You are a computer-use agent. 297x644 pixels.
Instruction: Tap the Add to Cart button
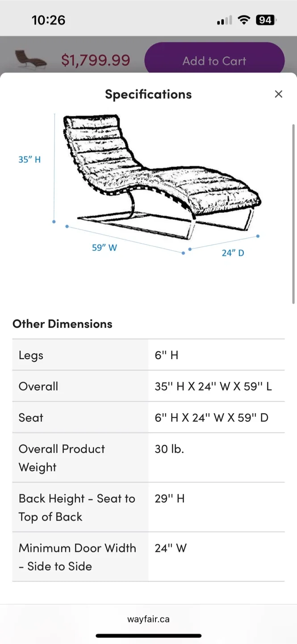coord(214,60)
